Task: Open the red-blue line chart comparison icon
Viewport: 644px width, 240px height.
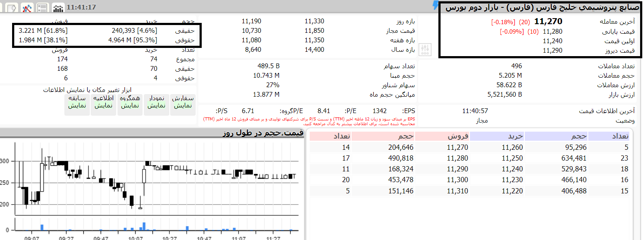Action: 27,7
